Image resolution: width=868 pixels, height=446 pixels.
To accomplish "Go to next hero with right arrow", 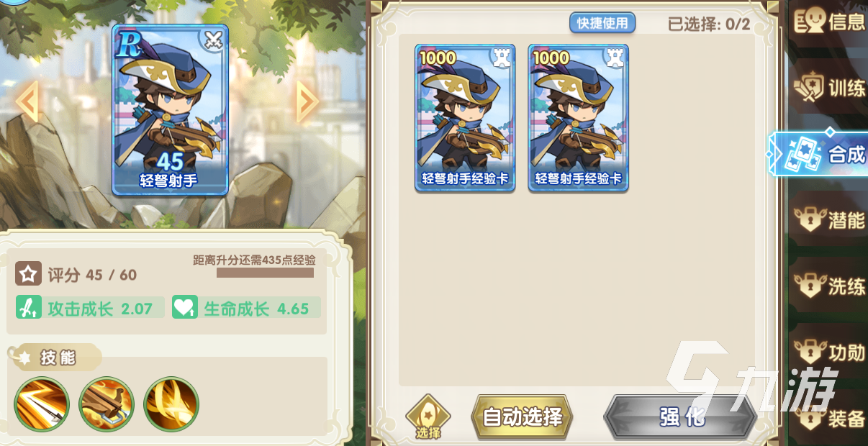I will click(x=308, y=101).
